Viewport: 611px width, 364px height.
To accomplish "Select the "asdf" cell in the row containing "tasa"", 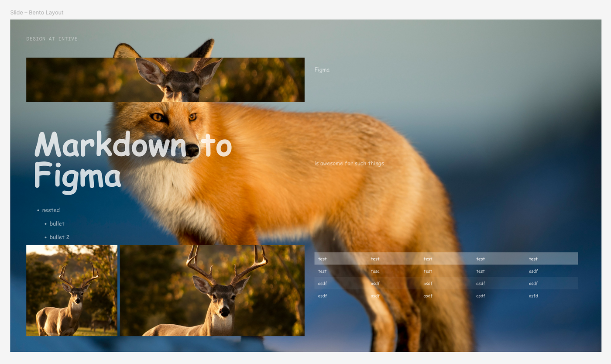I will click(x=533, y=271).
